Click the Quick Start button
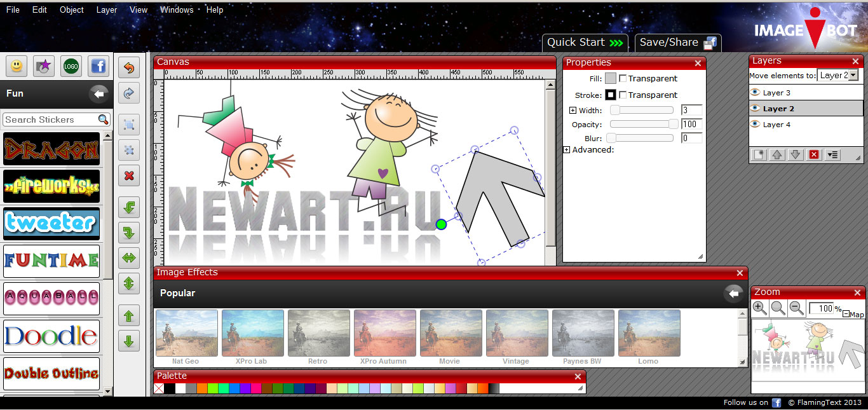 pos(585,43)
